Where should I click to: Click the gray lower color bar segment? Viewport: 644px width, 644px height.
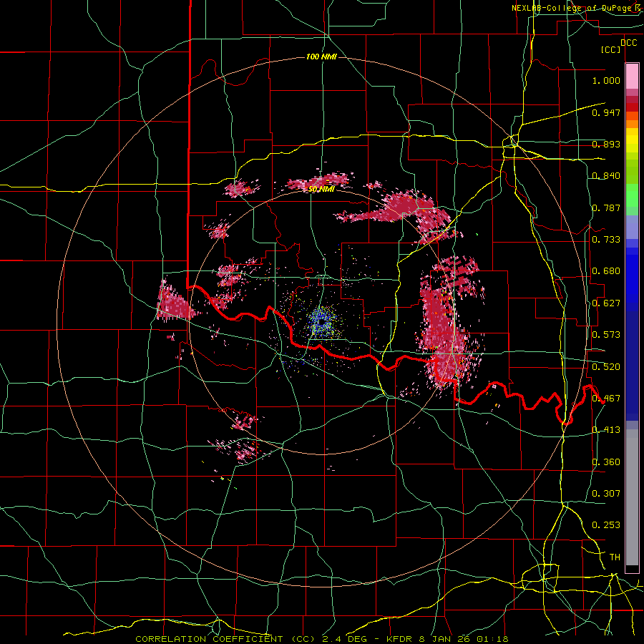coord(632,497)
